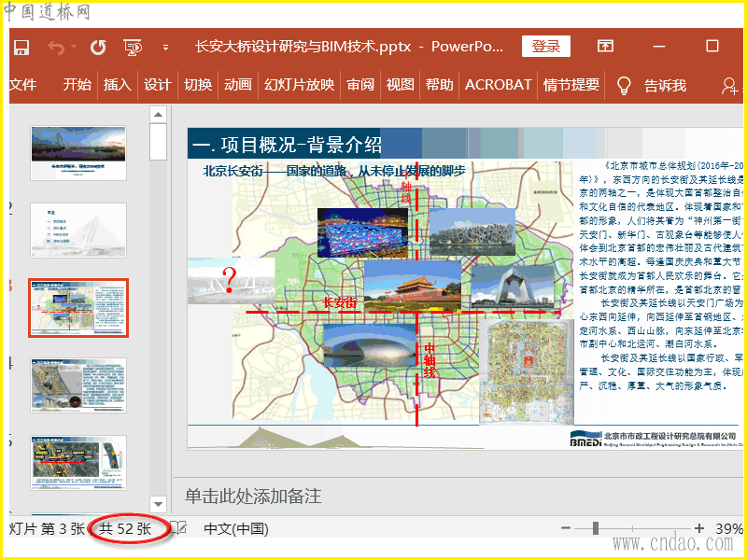Open the ACROBAT ribbon tab
The height and width of the screenshot is (560, 747).
coord(499,85)
